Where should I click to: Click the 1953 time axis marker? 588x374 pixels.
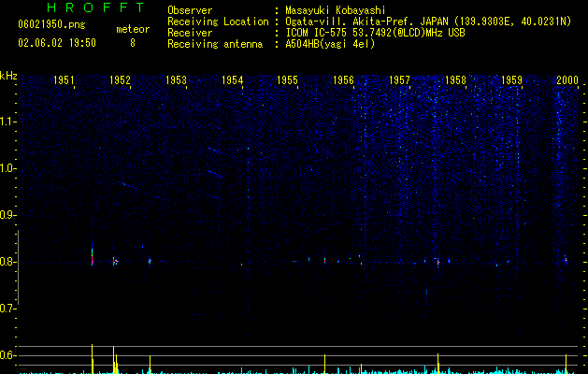(176, 79)
